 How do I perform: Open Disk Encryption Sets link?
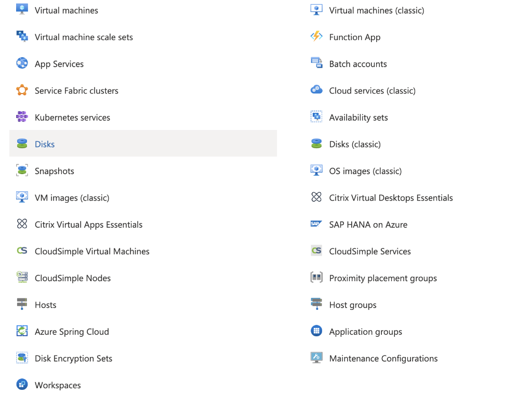[x=74, y=359]
